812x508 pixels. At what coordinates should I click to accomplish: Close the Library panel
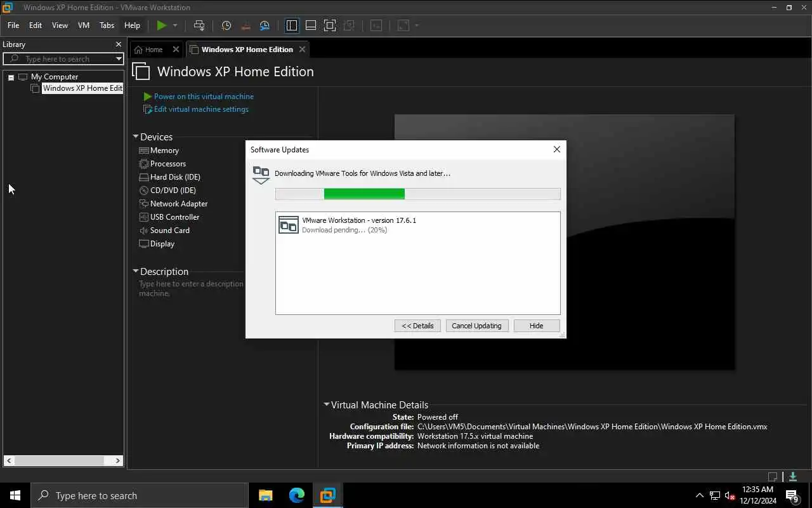(x=118, y=44)
